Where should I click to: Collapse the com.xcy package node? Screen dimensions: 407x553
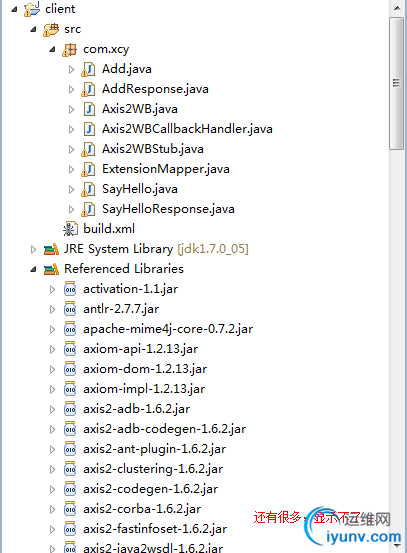[52, 49]
